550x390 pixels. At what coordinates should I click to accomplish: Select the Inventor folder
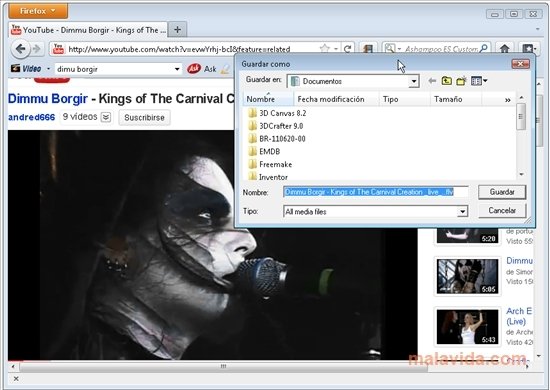(x=268, y=177)
